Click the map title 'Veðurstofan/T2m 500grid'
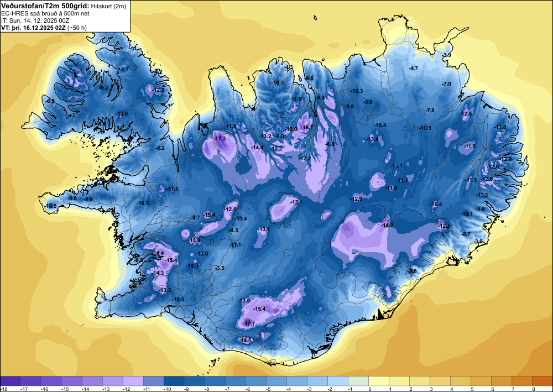The image size is (553, 392). coord(45,6)
